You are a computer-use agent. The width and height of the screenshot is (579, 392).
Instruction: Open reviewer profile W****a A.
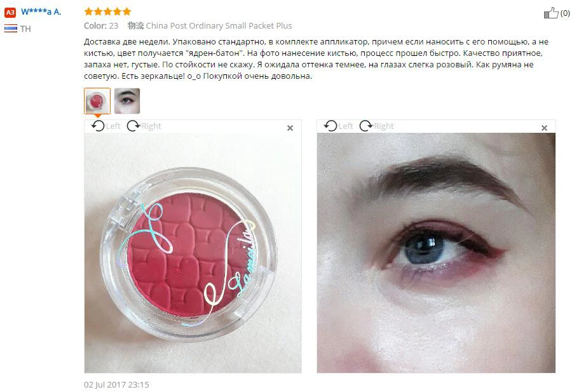pos(41,12)
